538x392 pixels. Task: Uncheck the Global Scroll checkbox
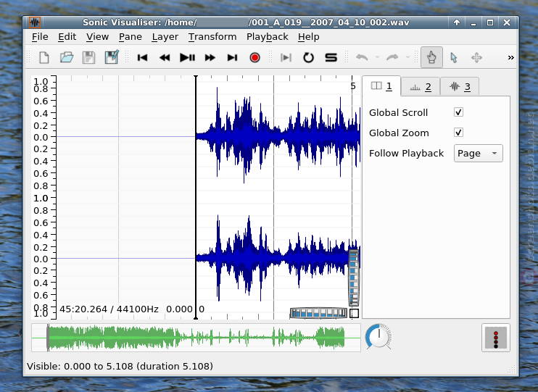coord(458,112)
